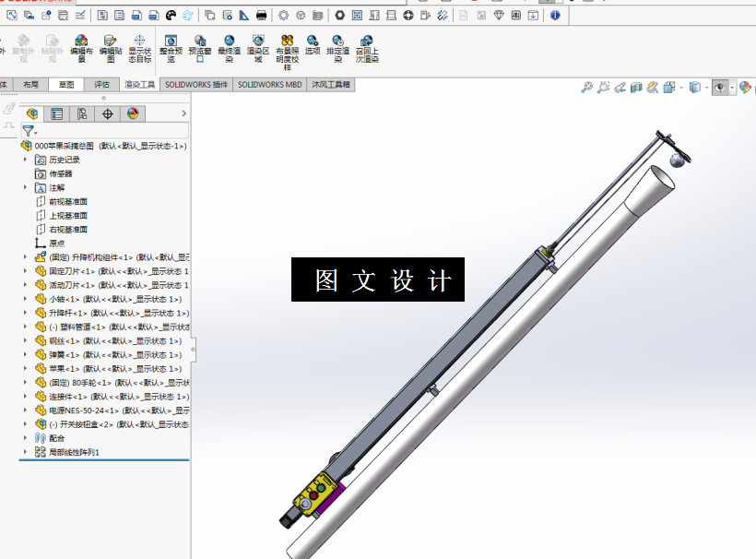Select the 渲染区域 render region tool
Viewport: 756px width, 559px height.
pyautogui.click(x=258, y=48)
